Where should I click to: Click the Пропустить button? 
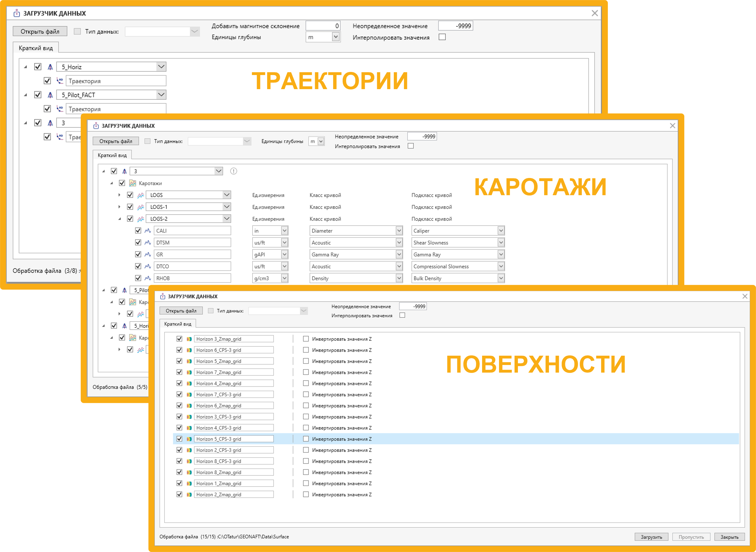tap(691, 537)
